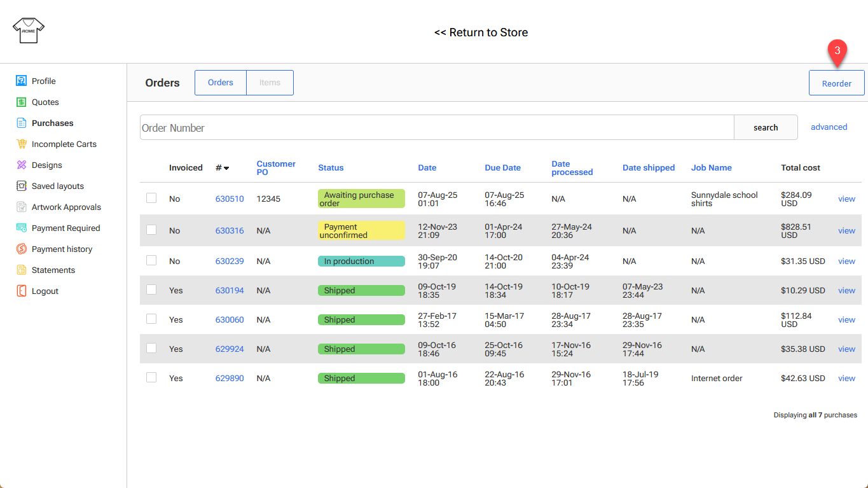
Task: Tick the checkbox for order 629890
Action: click(151, 377)
